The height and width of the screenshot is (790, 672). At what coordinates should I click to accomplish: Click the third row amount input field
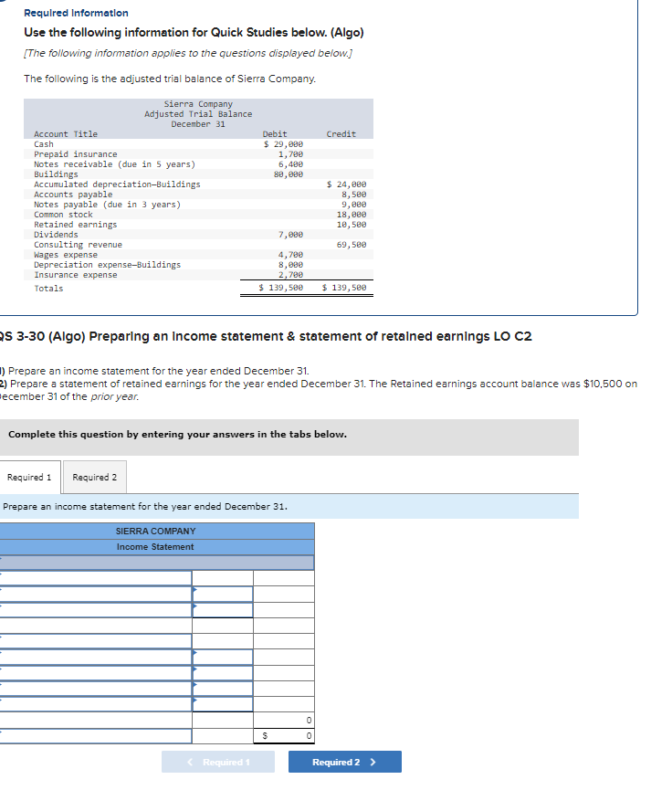coord(223,610)
